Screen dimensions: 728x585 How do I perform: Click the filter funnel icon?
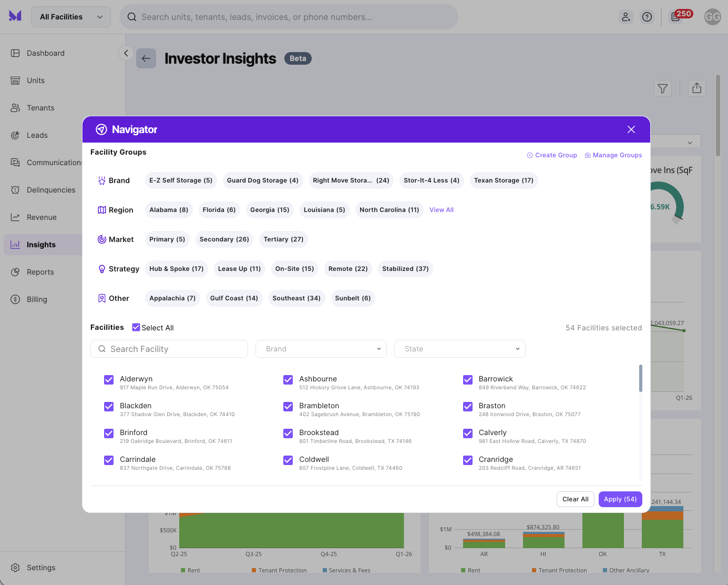(662, 88)
